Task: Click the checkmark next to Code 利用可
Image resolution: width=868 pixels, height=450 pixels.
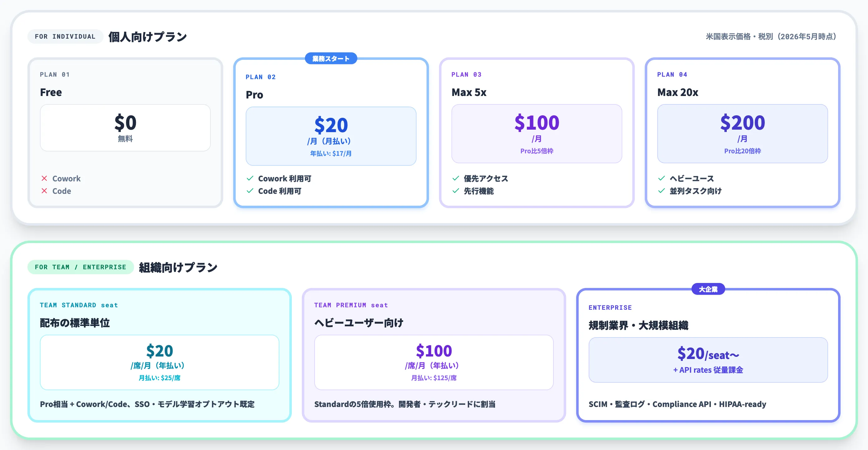Action: (250, 191)
